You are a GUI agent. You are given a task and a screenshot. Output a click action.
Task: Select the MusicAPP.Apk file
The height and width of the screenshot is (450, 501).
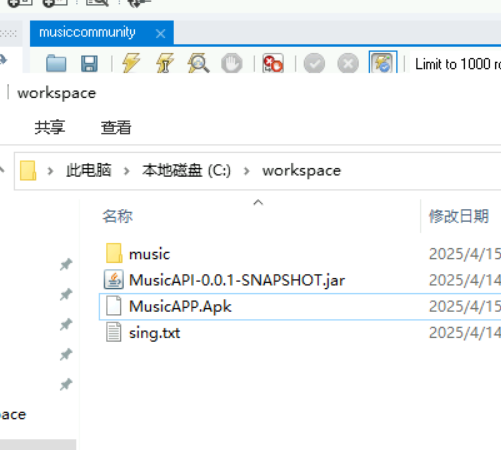point(180,307)
